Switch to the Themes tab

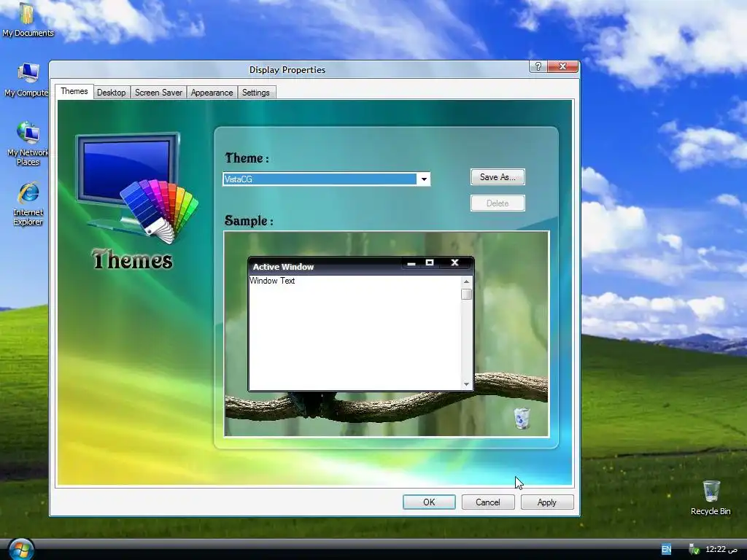[74, 91]
